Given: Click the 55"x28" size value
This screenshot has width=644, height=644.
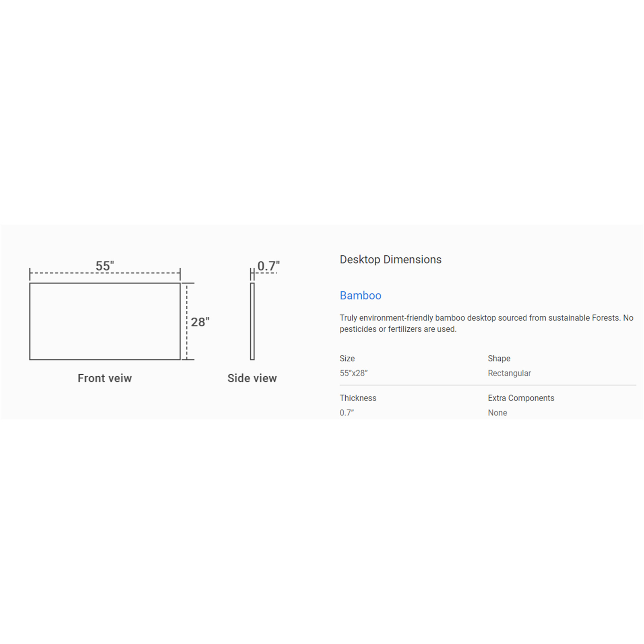Looking at the screenshot, I should (353, 373).
